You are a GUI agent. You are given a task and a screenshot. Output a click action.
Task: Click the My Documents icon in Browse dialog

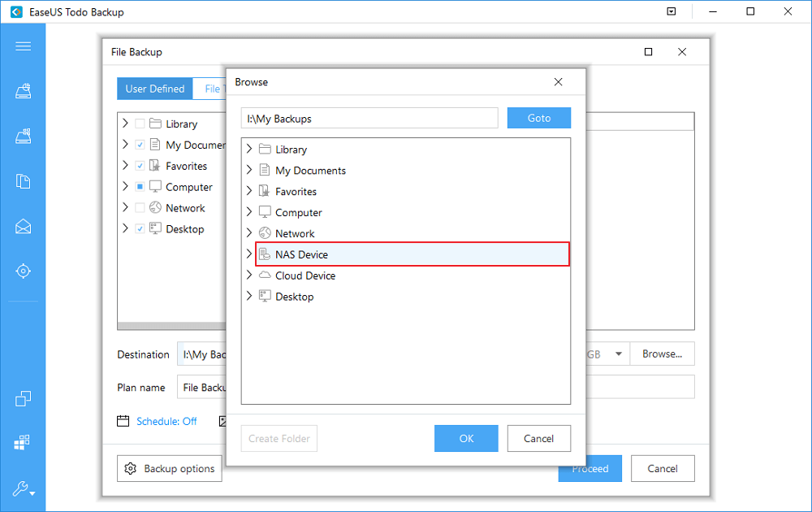tap(264, 170)
